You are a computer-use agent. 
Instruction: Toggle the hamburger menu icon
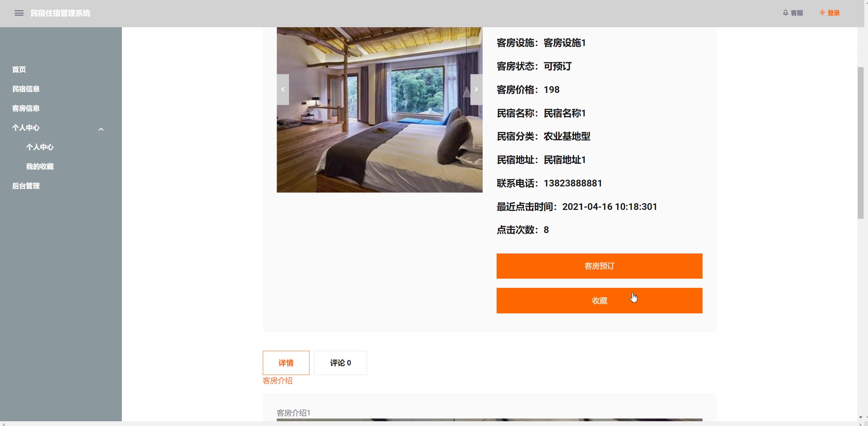point(19,13)
